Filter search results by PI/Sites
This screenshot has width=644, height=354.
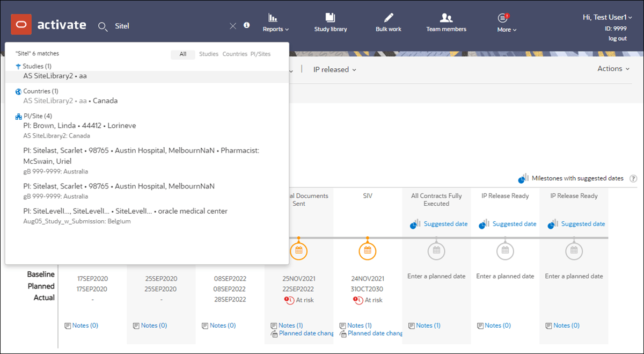(260, 54)
